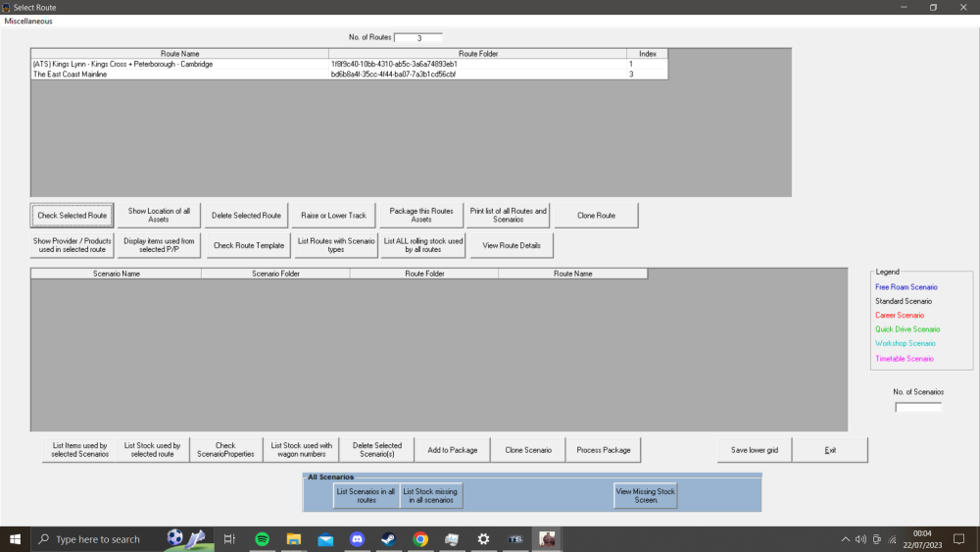The width and height of the screenshot is (980, 552).
Task: Click the Scenario Name column header
Action: pos(117,274)
